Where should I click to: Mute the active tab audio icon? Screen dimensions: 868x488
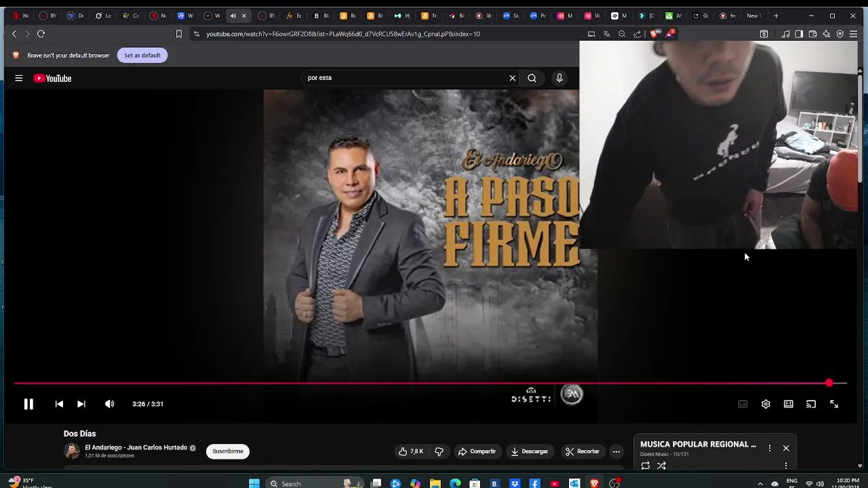233,16
